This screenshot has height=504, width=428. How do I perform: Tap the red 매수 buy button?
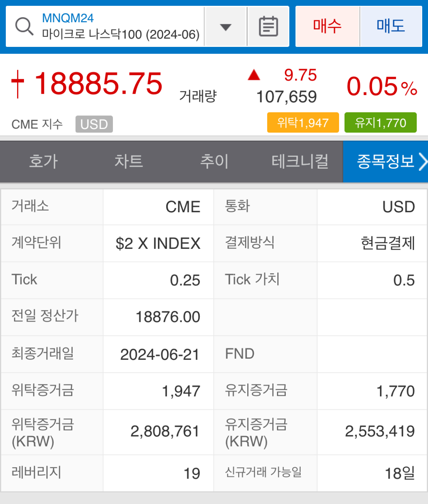point(327,26)
